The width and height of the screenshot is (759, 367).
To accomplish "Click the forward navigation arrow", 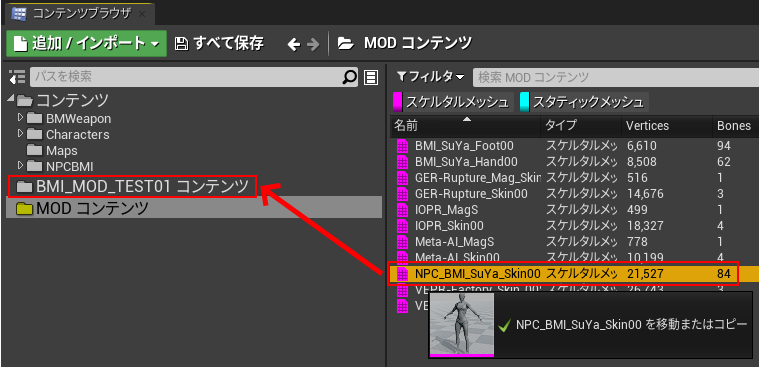I will pyautogui.click(x=313, y=45).
